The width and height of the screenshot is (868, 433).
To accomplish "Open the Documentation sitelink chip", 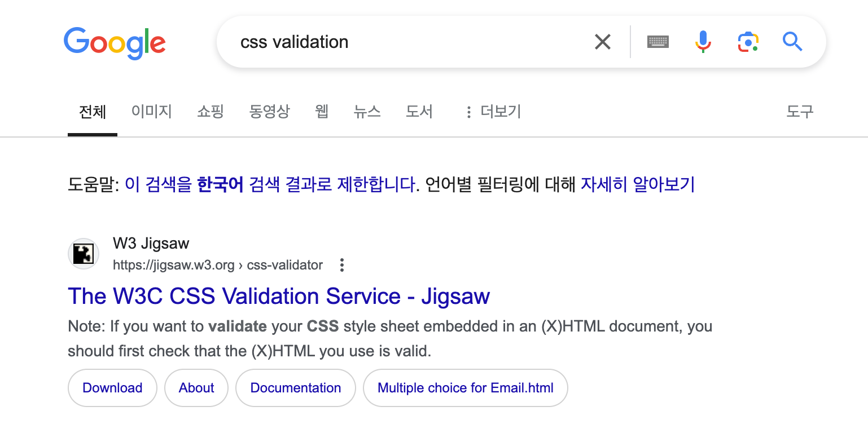I will click(x=295, y=388).
